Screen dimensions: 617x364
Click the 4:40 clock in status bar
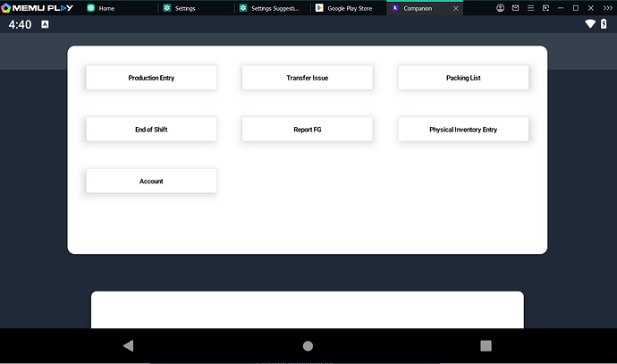coord(20,24)
